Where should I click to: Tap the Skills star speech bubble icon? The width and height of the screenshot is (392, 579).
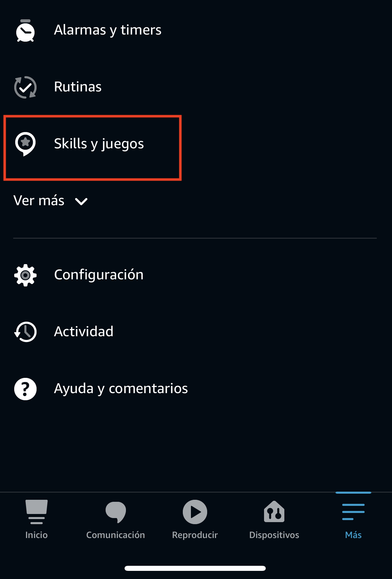click(25, 144)
